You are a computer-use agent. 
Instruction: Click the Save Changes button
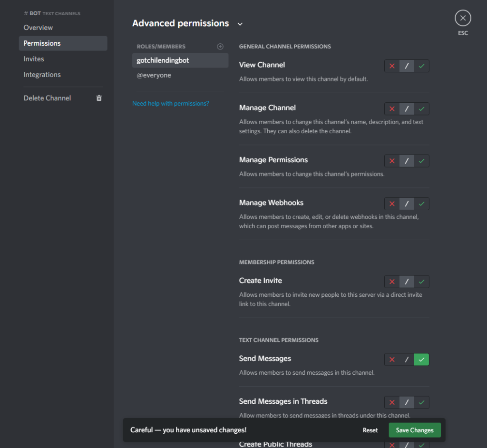(x=414, y=430)
